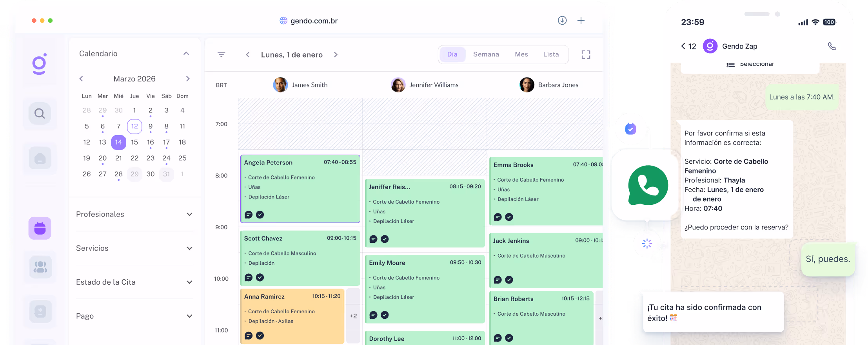Switch to the Semana view tab
The height and width of the screenshot is (345, 868).
(486, 54)
